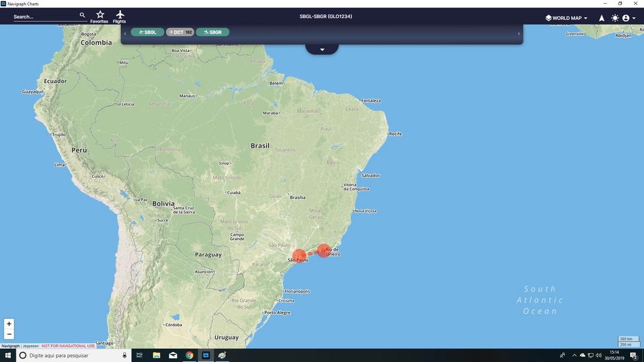Click the Navigraph attribution text

tap(11, 346)
